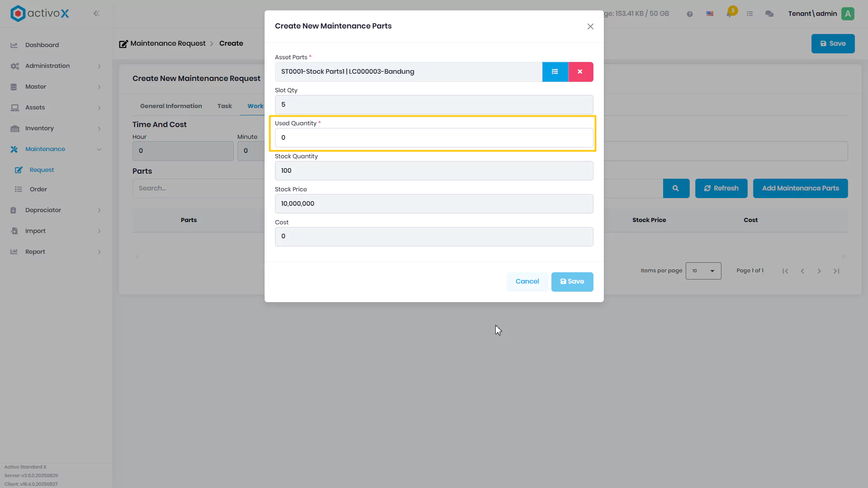Click the Cost field in dialog
Screen dimensions: 868x488
[x=434, y=237]
